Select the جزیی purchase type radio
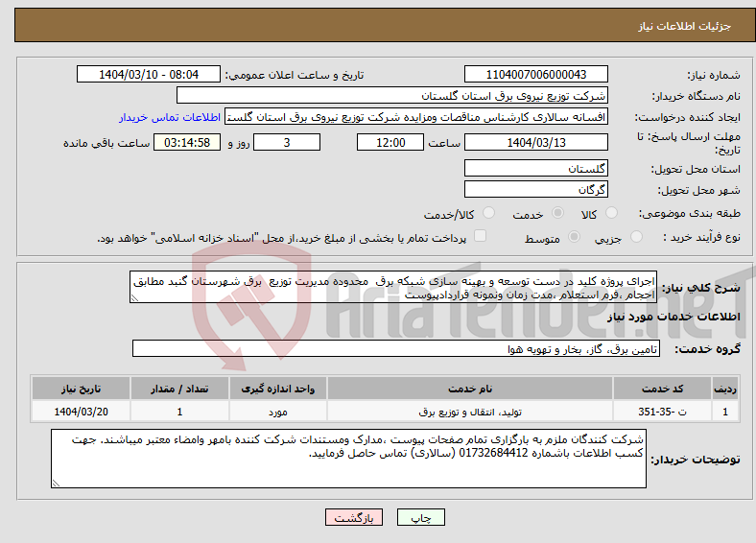The width and height of the screenshot is (756, 543). click(x=636, y=236)
